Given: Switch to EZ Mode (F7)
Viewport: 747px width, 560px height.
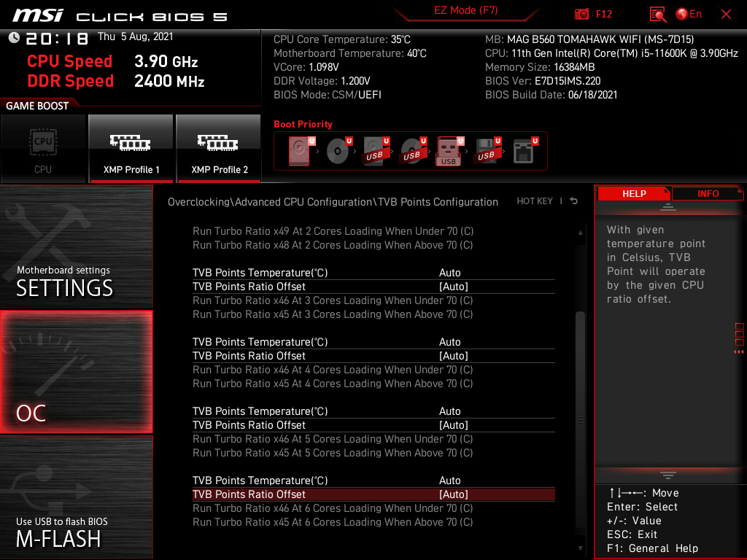Looking at the screenshot, I should click(x=465, y=10).
